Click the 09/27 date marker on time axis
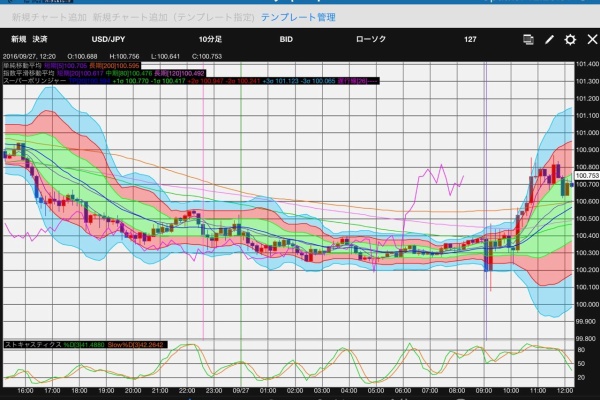This screenshot has height=400, width=600. [241, 391]
